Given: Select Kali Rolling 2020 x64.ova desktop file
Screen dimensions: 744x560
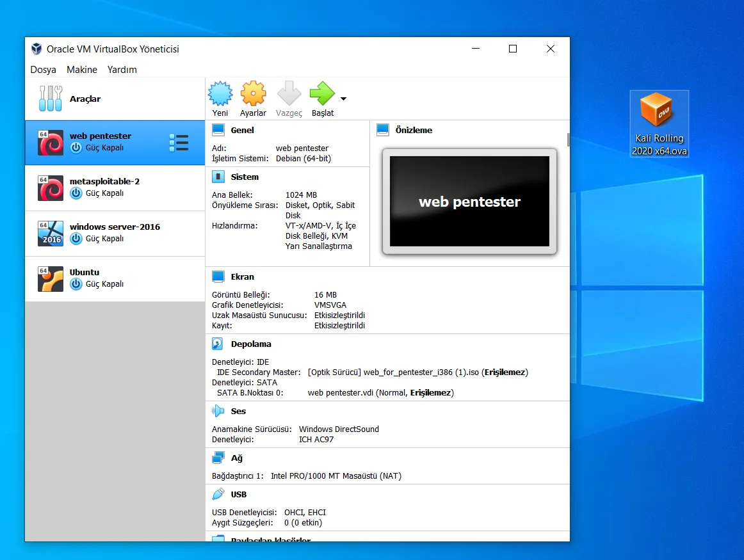Looking at the screenshot, I should (x=659, y=124).
